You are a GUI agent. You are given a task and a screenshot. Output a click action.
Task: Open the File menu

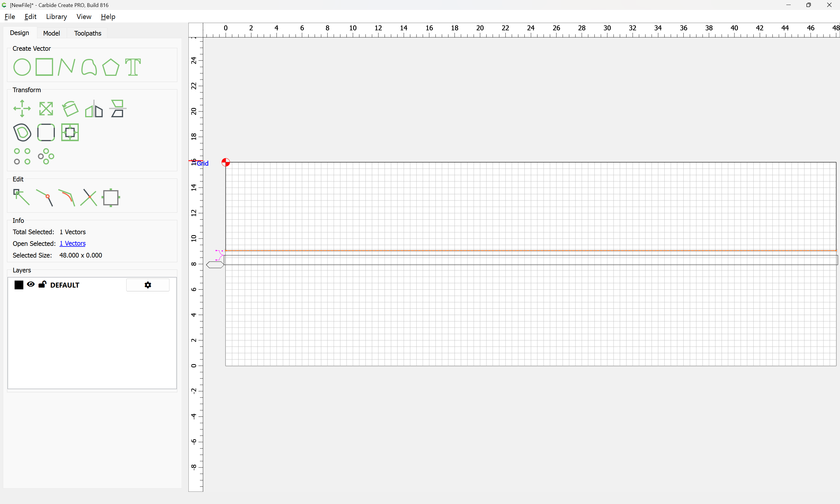(10, 17)
